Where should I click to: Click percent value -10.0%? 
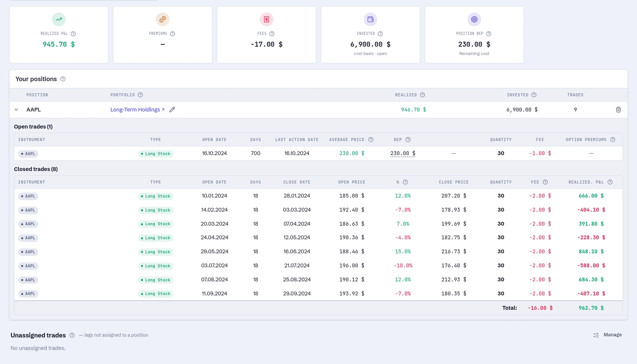(403, 266)
